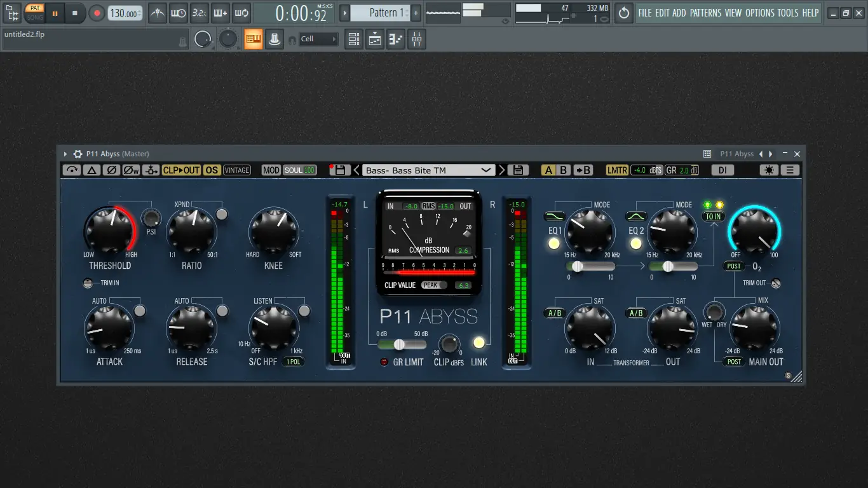
Task: Open the Bass- Bass Bite TM preset dropdown
Action: click(429, 170)
